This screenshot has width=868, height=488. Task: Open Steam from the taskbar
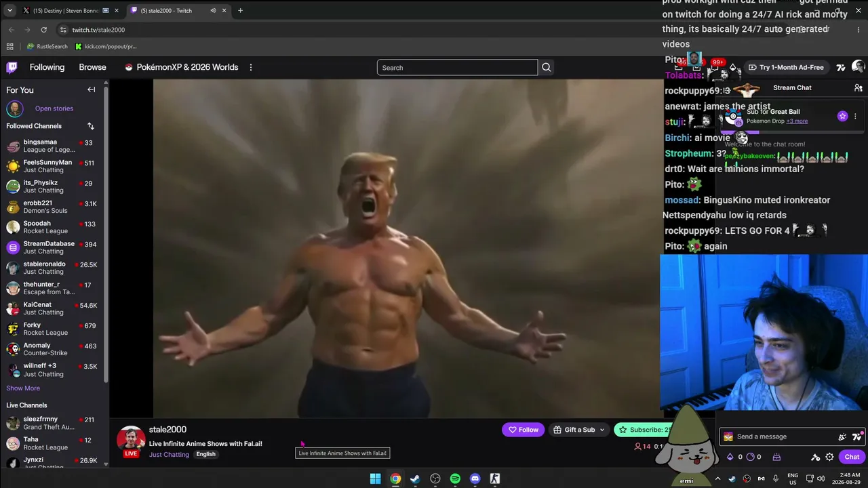click(415, 479)
